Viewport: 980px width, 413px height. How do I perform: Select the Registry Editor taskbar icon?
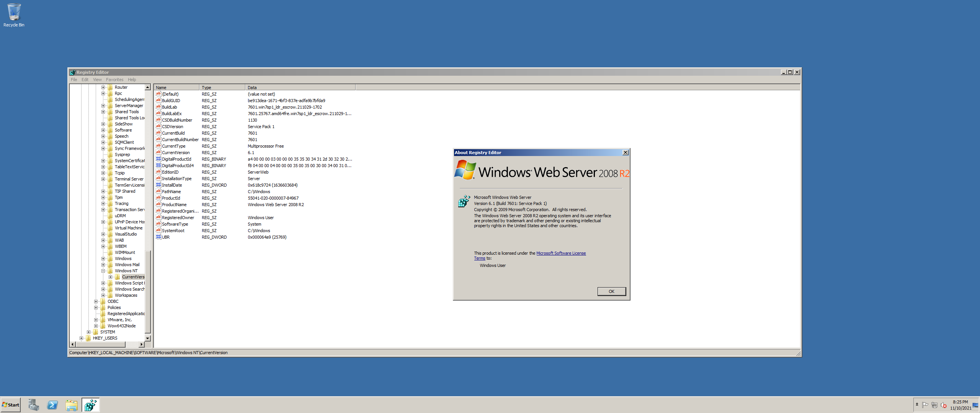pyautogui.click(x=91, y=405)
